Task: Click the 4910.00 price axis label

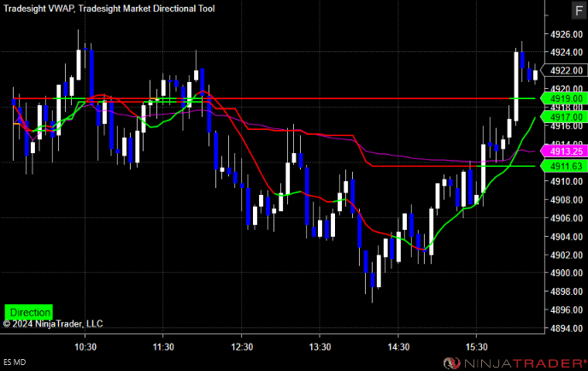Action: 567,181
